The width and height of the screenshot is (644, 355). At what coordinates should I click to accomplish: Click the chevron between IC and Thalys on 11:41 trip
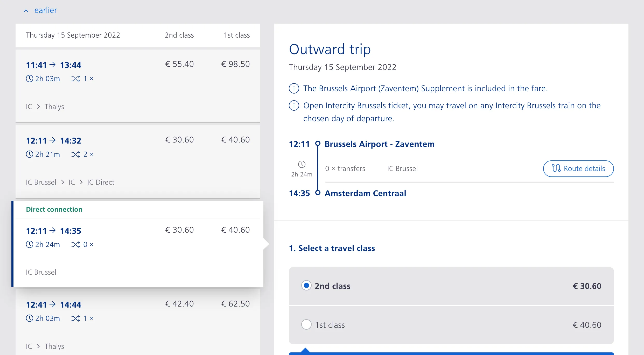[38, 106]
